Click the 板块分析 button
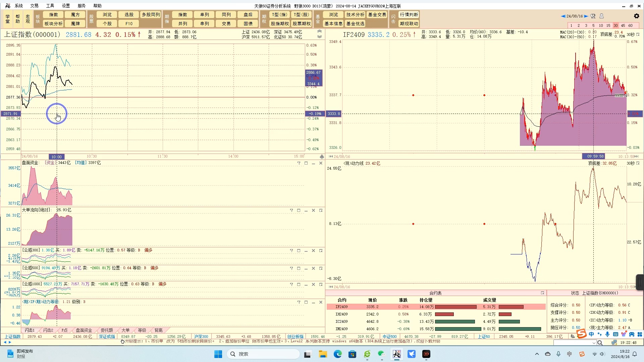This screenshot has height=362, width=644. pyautogui.click(x=54, y=23)
